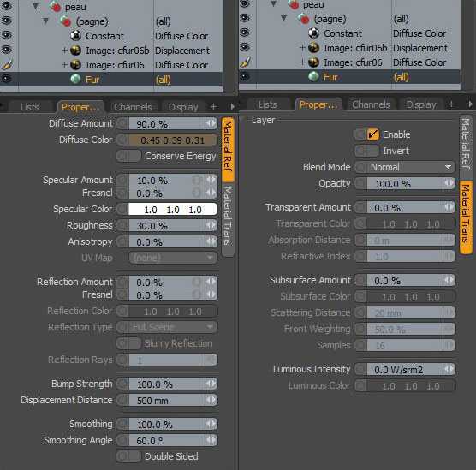Screen dimensions: 476x470
Task: Click the tab overflow arrow in left panel
Action: point(232,106)
